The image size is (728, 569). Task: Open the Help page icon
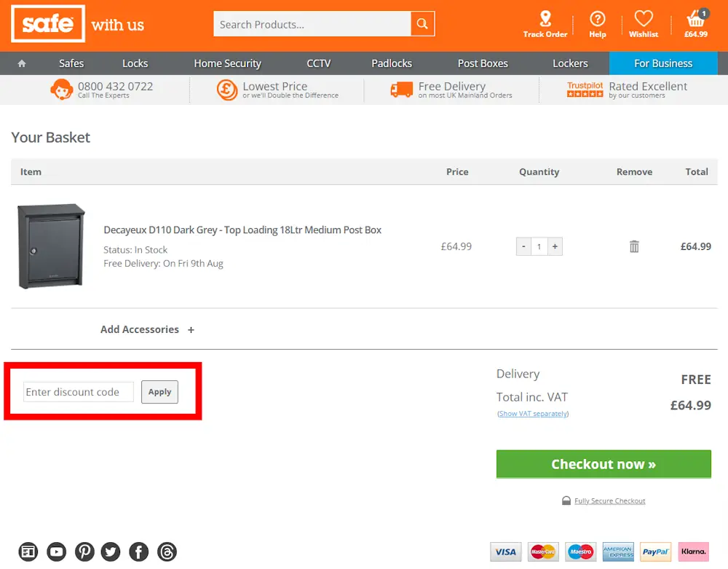[598, 25]
